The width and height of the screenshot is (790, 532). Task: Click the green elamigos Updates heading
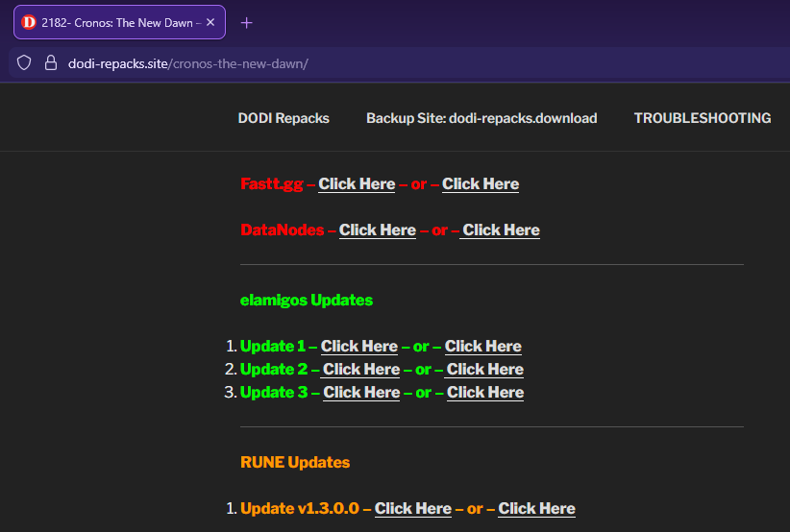pyautogui.click(x=307, y=301)
